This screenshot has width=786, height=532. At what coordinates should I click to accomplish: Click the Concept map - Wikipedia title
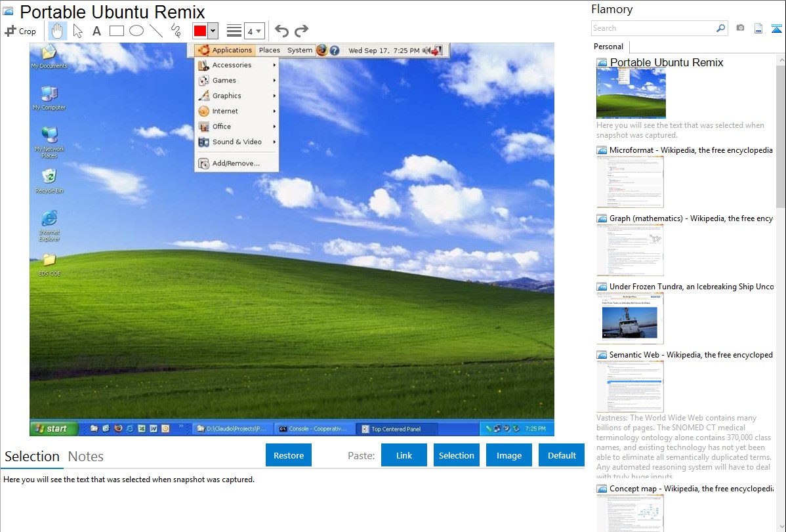click(x=691, y=489)
